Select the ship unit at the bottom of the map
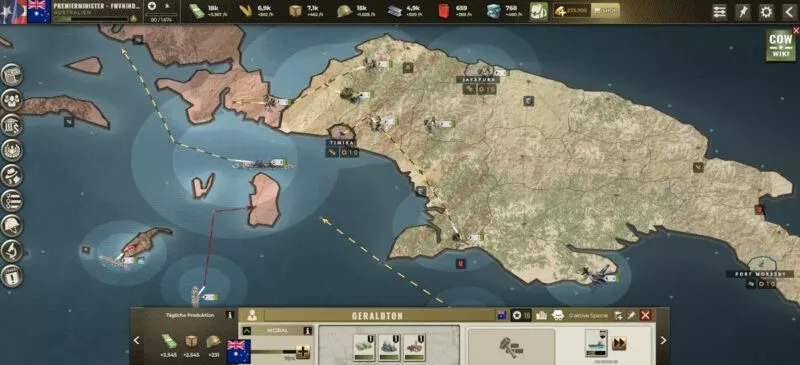 [195, 296]
